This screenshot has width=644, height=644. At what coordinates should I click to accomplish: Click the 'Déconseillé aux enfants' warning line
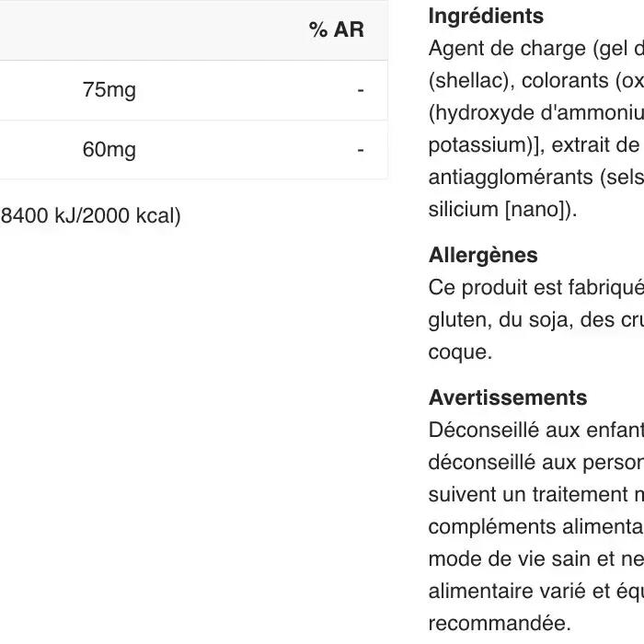pos(536,430)
